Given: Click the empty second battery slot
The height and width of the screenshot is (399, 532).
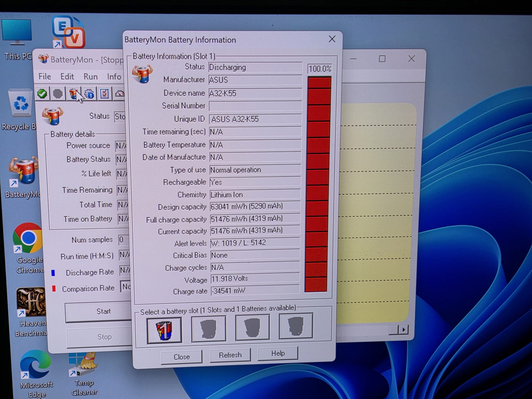Looking at the screenshot, I should [x=208, y=328].
